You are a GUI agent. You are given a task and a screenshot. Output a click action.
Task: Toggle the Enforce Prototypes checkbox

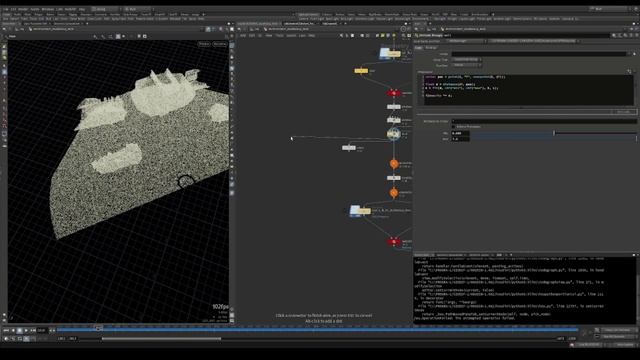(x=453, y=127)
